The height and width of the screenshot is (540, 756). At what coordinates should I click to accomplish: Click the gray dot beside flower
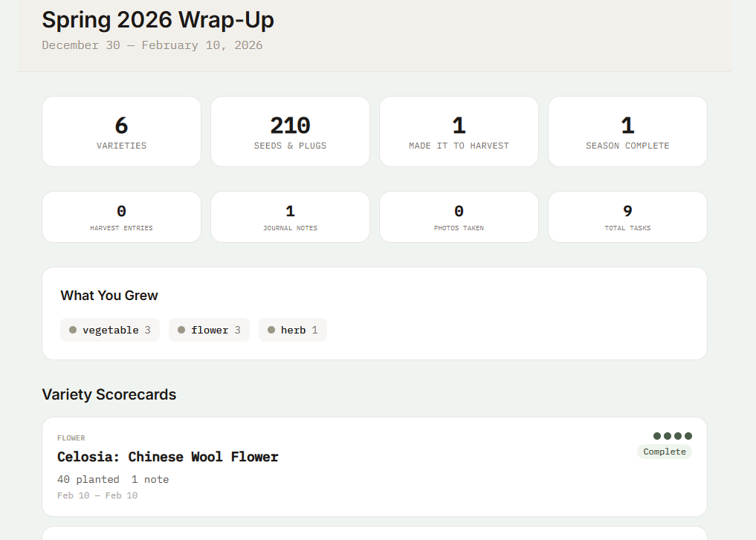(181, 330)
